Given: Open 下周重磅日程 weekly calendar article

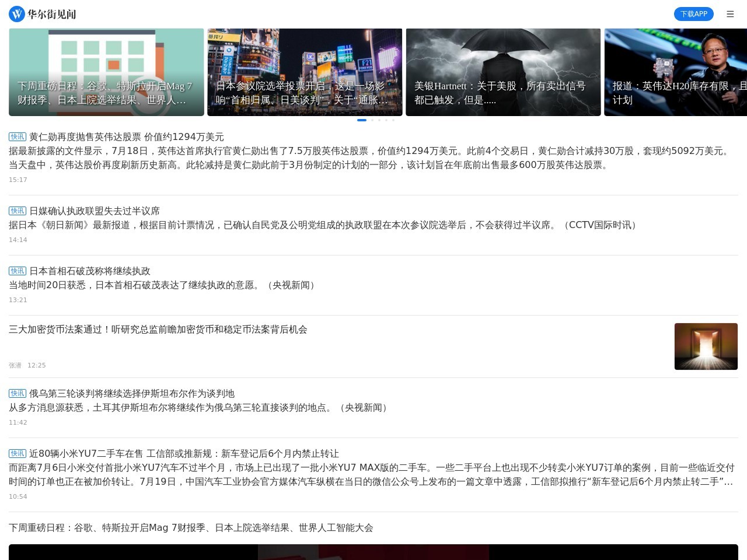Looking at the screenshot, I should [x=191, y=528].
